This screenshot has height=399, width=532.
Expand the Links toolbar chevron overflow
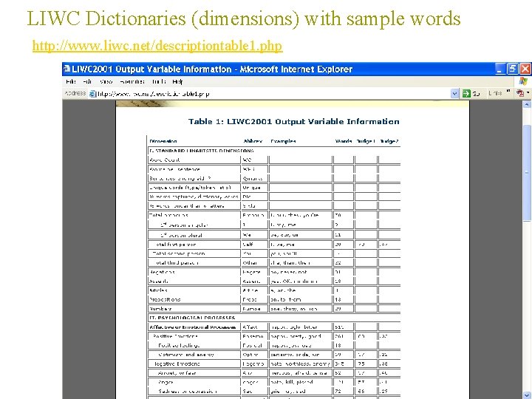point(508,92)
